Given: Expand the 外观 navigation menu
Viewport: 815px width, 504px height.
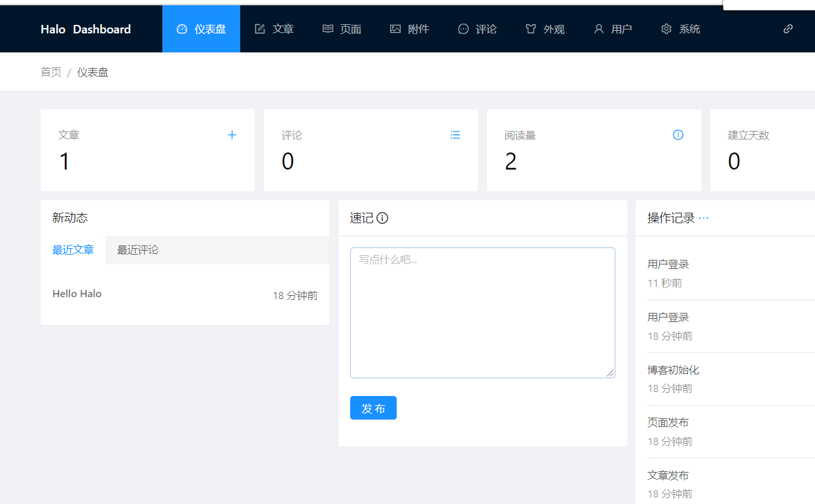Looking at the screenshot, I should point(545,29).
